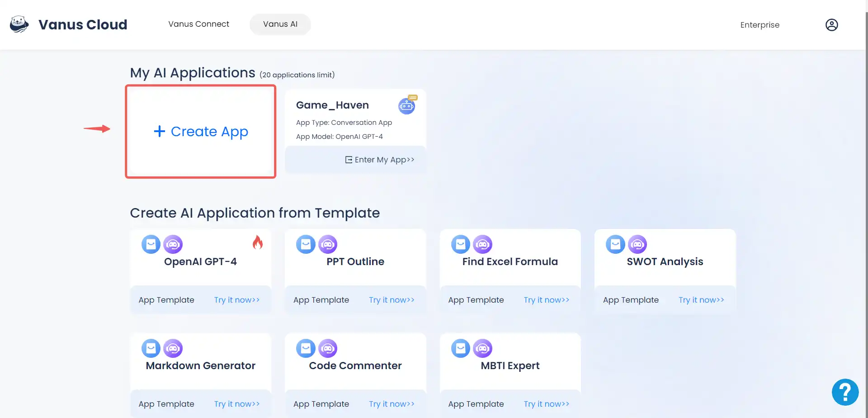Viewport: 868px width, 418px height.
Task: Click the Enter My App arrow icon
Action: (x=349, y=160)
